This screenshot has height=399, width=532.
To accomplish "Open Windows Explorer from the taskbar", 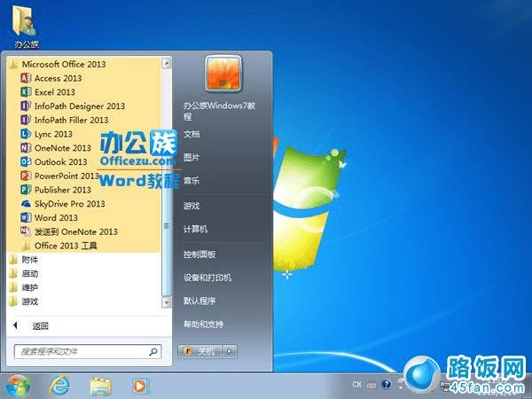I will 100,386.
